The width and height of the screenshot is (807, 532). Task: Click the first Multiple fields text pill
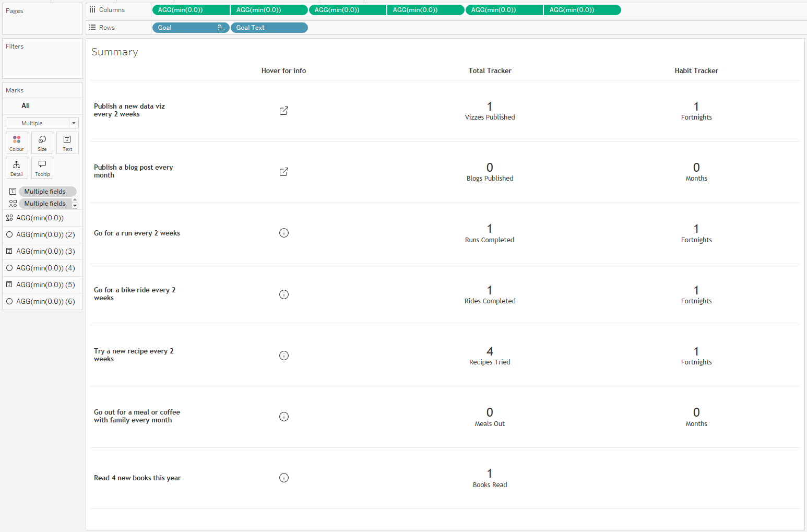coord(48,192)
